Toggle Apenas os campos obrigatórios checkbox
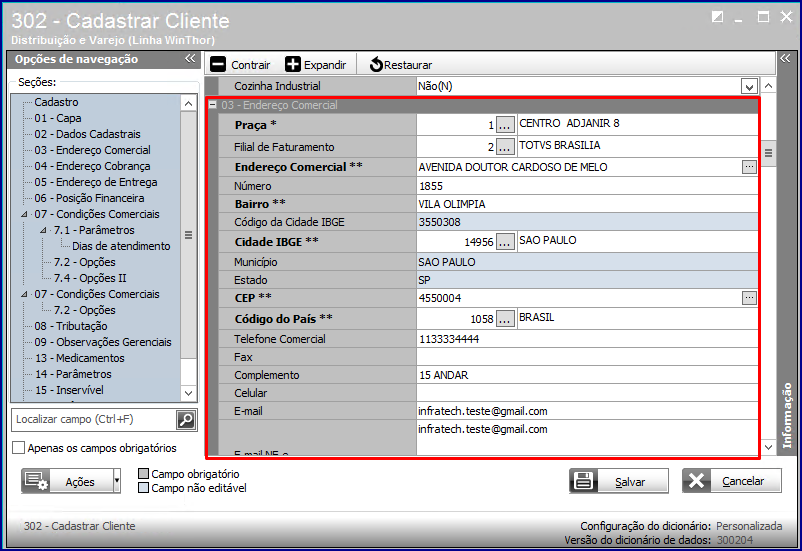The height and width of the screenshot is (551, 802). [18, 448]
